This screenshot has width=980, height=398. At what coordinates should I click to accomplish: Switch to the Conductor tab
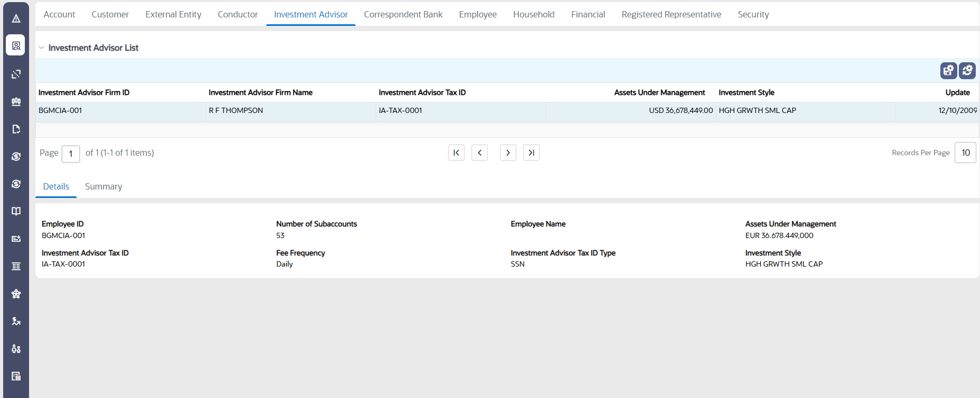pyautogui.click(x=238, y=14)
